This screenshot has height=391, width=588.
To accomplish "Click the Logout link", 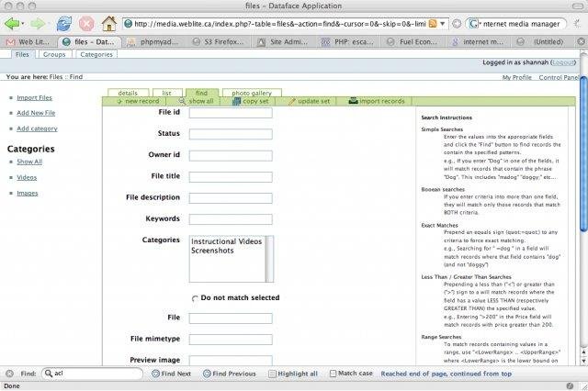I will [563, 62].
